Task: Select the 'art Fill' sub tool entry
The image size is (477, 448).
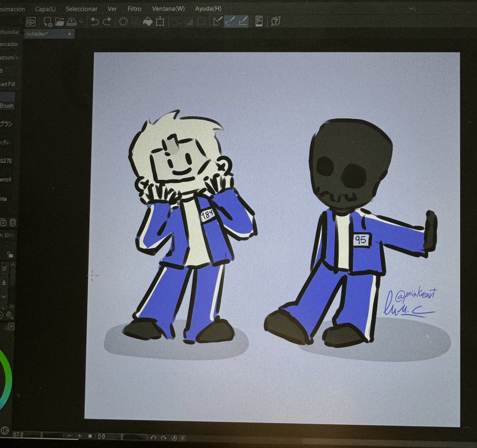Action: point(8,84)
